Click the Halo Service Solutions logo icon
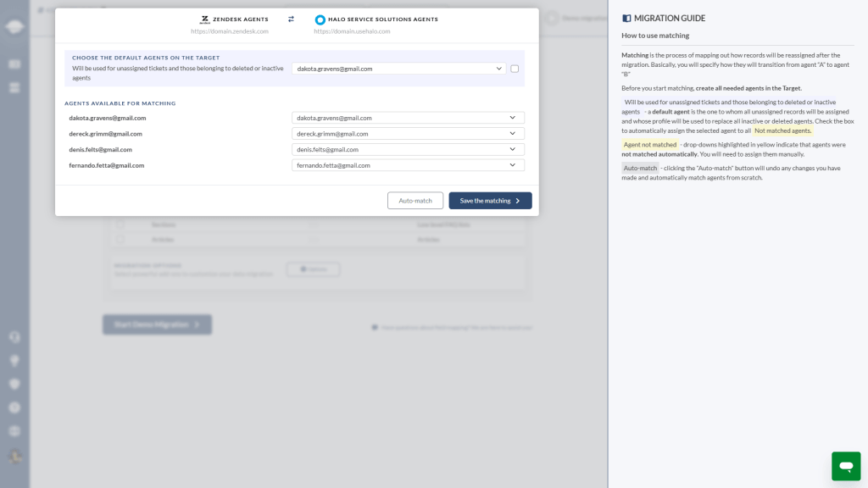 [320, 20]
